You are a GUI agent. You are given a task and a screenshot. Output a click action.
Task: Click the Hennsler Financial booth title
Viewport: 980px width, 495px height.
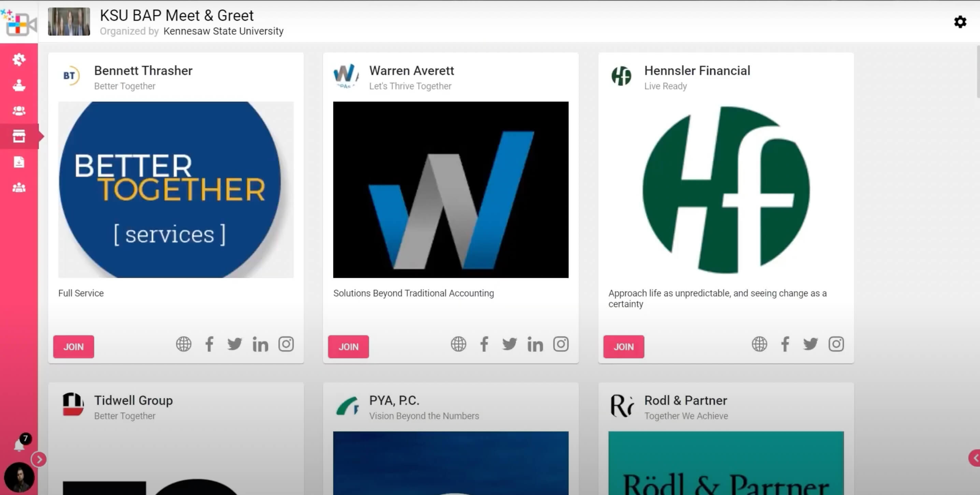pos(697,71)
